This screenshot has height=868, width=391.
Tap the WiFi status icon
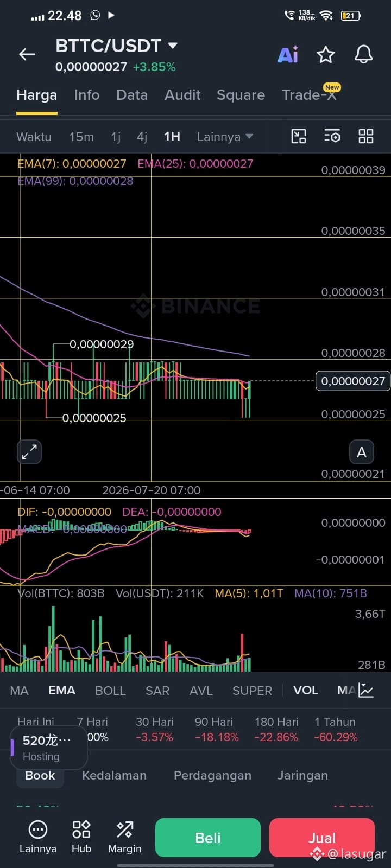326,15
